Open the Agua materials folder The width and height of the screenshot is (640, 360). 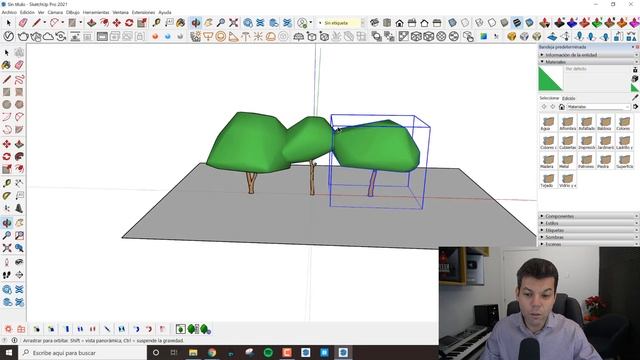tap(548, 122)
